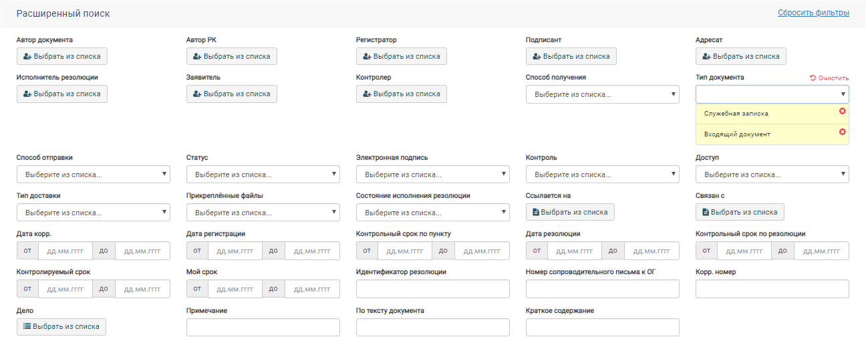Screen dimensions: 868x349
Task: Select Подписант from list button
Action: click(x=571, y=57)
